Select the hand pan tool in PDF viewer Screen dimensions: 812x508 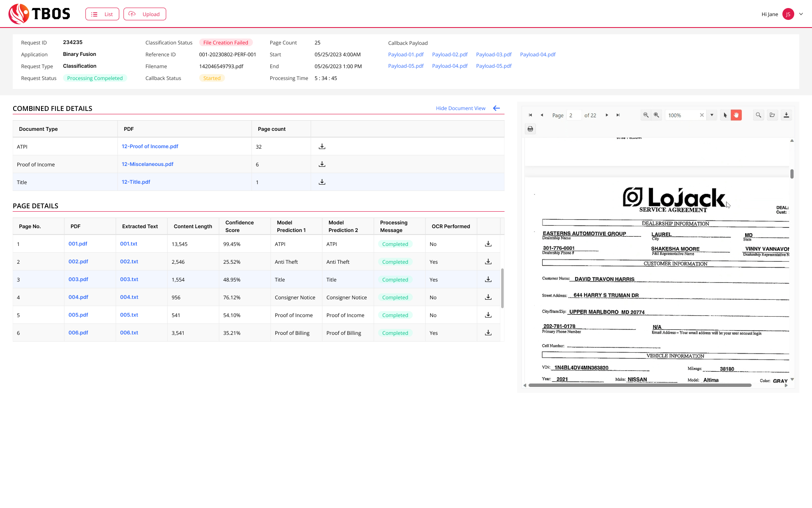[x=736, y=115]
